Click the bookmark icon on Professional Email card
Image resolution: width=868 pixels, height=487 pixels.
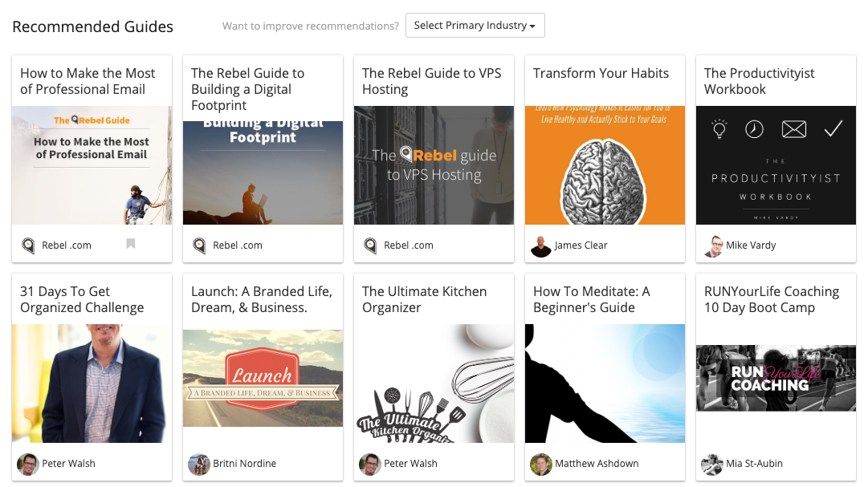click(131, 244)
